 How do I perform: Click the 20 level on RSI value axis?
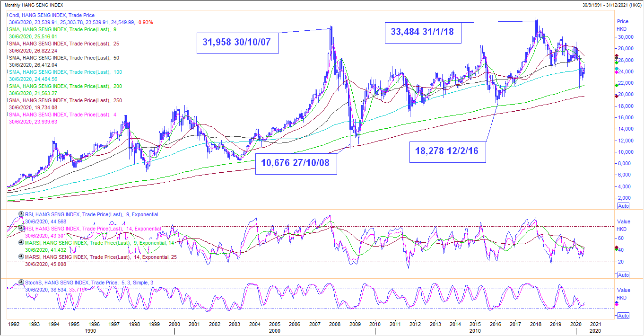620,262
